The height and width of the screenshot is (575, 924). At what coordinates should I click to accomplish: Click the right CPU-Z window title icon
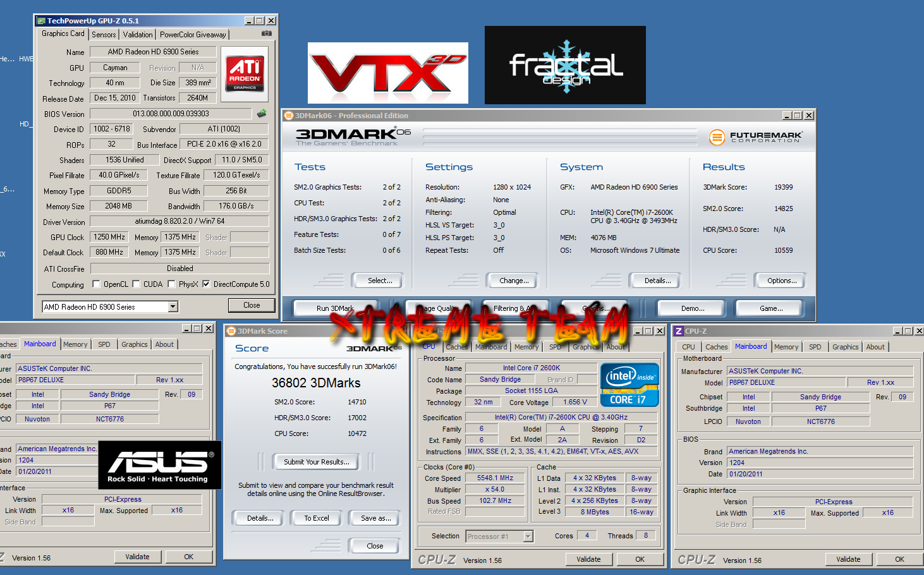tap(679, 331)
